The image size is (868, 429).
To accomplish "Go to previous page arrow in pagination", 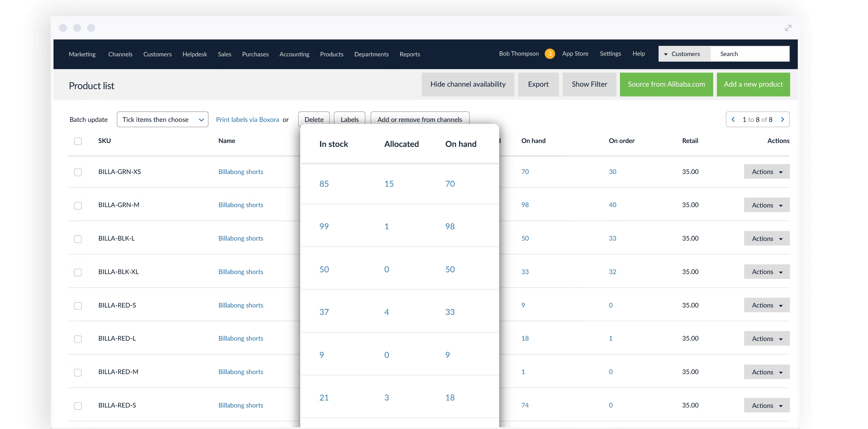I will 733,119.
